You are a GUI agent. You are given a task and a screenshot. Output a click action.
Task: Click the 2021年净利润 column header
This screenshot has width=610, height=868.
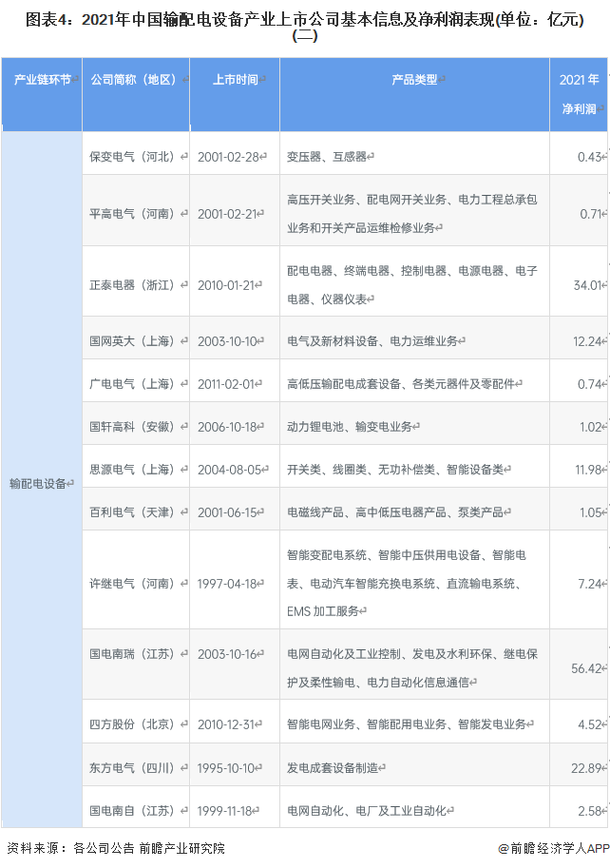click(x=579, y=95)
